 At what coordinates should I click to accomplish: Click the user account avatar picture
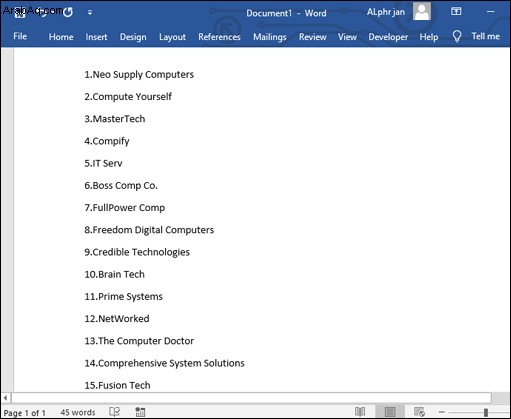pyautogui.click(x=422, y=11)
